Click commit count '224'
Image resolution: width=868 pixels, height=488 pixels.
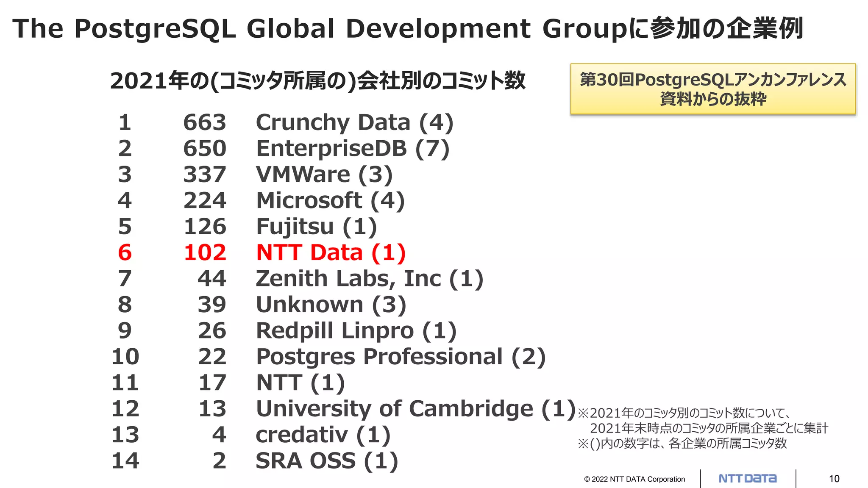[x=205, y=201]
